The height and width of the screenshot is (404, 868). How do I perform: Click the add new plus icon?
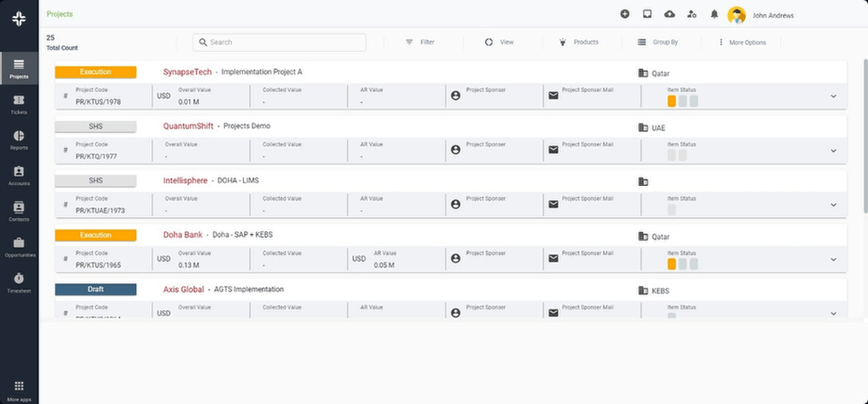click(625, 14)
